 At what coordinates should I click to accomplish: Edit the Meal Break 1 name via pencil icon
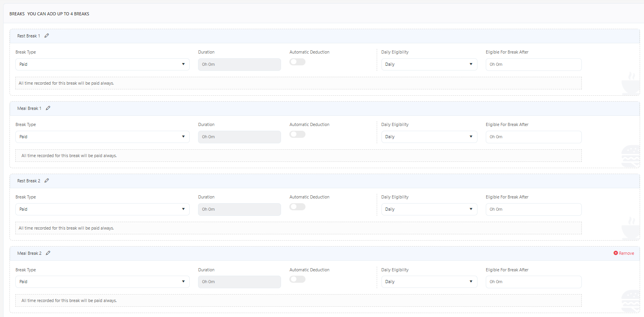pyautogui.click(x=48, y=108)
